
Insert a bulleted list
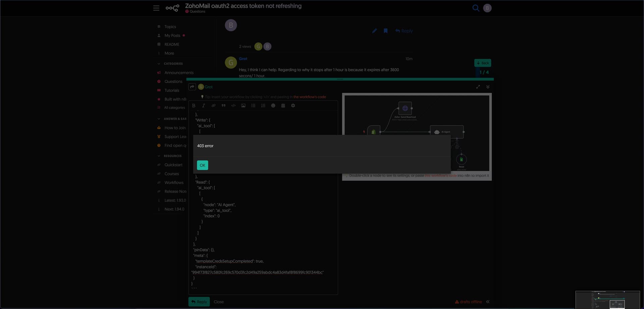click(x=253, y=105)
